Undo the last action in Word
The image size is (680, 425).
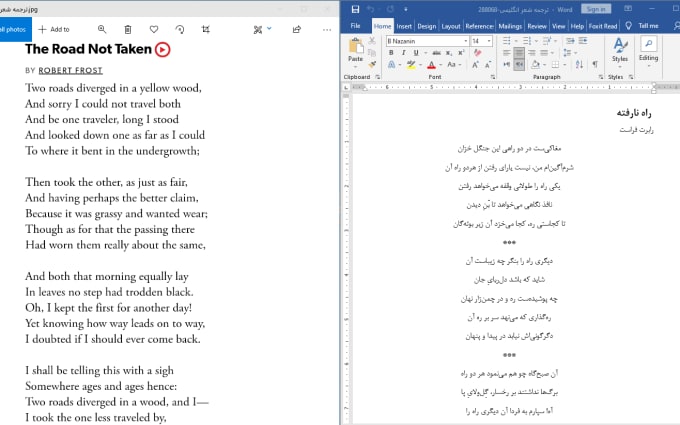[x=370, y=9]
